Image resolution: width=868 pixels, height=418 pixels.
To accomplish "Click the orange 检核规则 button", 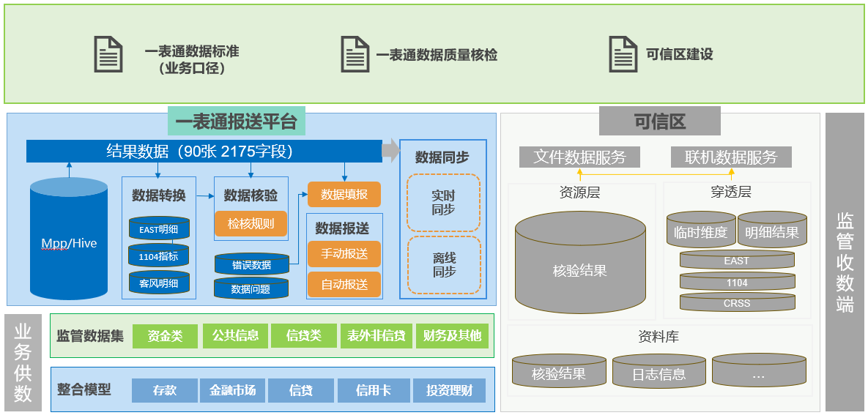I will pyautogui.click(x=251, y=223).
